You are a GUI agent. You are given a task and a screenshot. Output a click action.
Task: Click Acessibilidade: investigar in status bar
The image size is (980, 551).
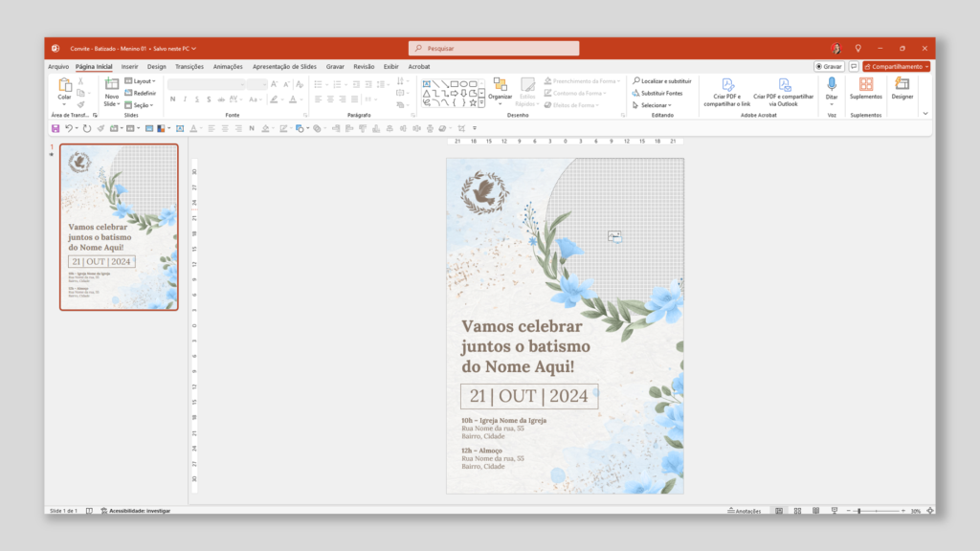(136, 511)
